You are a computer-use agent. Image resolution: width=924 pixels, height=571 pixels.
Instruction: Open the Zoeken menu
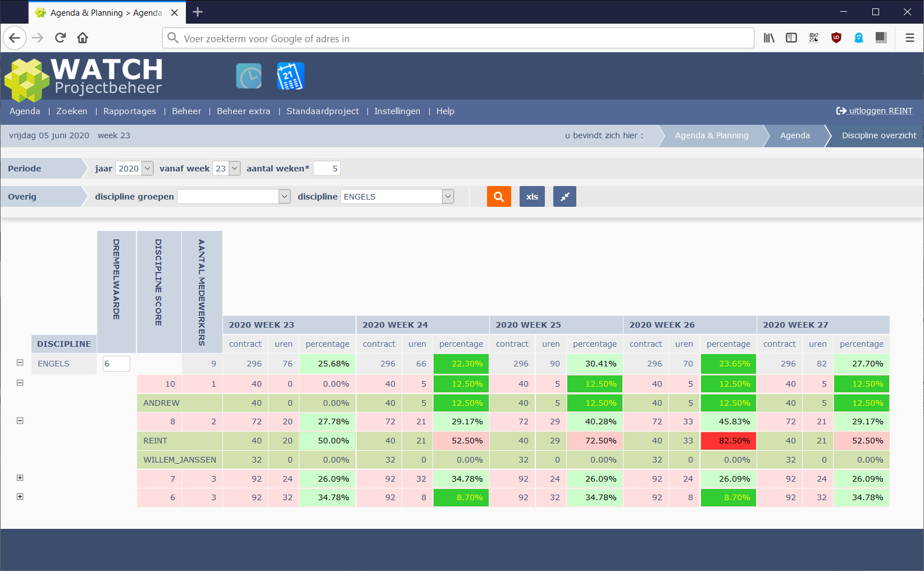[72, 111]
